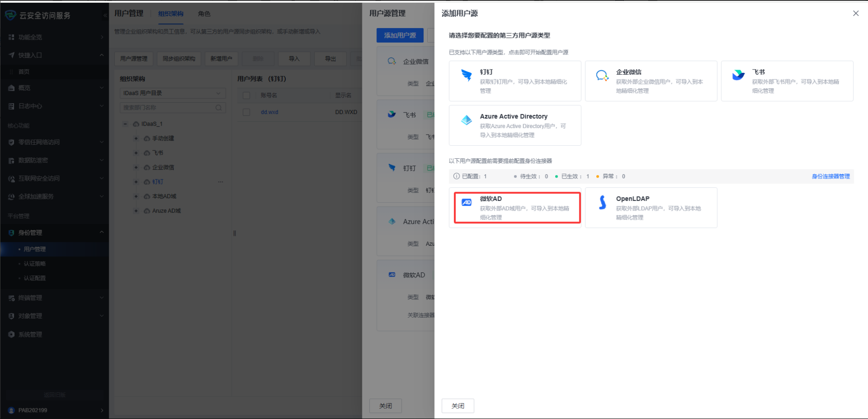
Task: Open the 身份连接器管理 link
Action: tap(830, 177)
